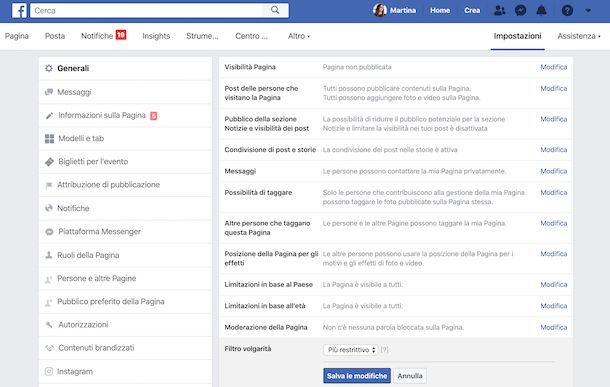Screen dimensions: 610x387
Task: Click Modifica for Condivisione di post e storie
Action: click(554, 150)
